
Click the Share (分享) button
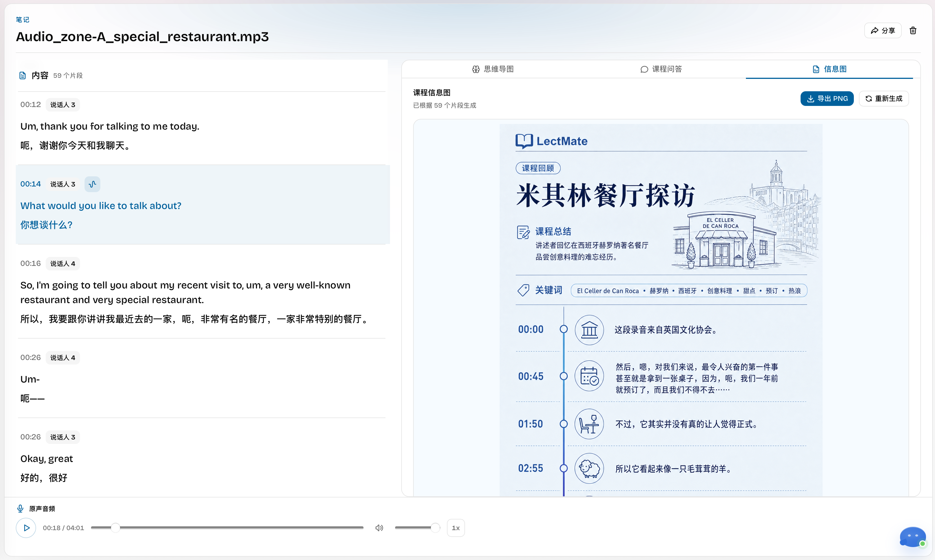point(883,31)
